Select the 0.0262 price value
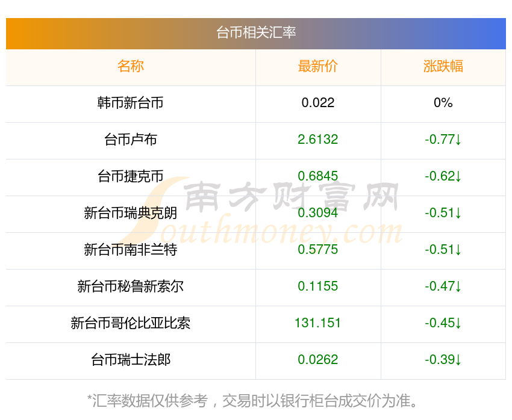The image size is (512, 420). pos(317,360)
